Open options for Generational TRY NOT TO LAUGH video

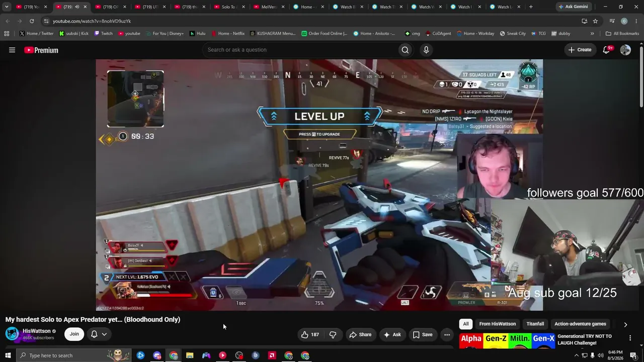click(630, 338)
